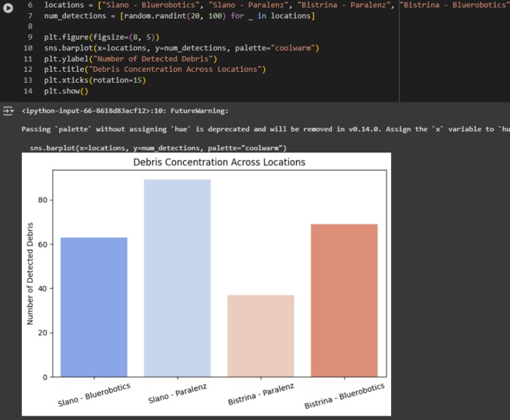Viewport: 510px width, 420px height.
Task: Place cursor on the 'num_detections' code line
Action: coord(180,15)
